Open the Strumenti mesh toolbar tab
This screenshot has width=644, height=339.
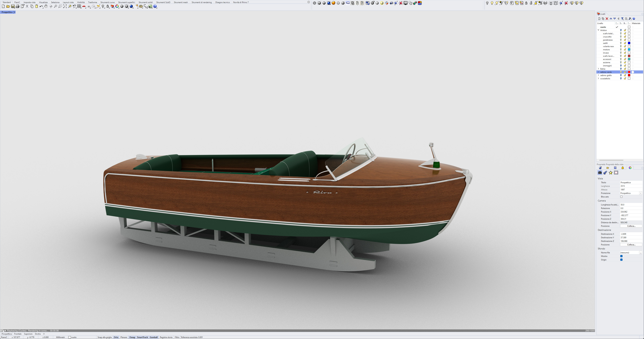[181, 2]
